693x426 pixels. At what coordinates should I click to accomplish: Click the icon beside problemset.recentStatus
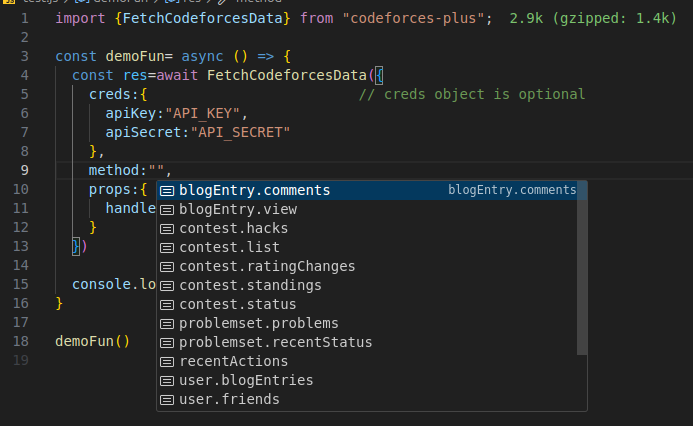pos(167,343)
